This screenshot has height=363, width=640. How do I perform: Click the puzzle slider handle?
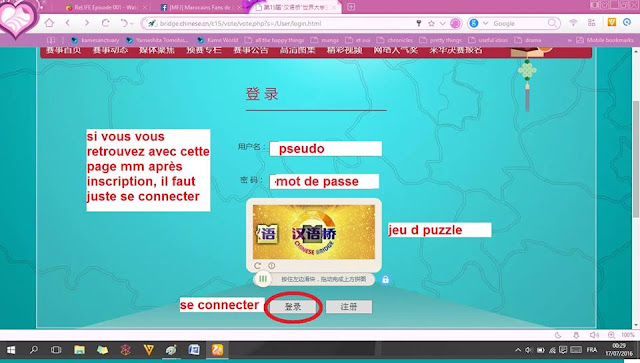(x=262, y=279)
